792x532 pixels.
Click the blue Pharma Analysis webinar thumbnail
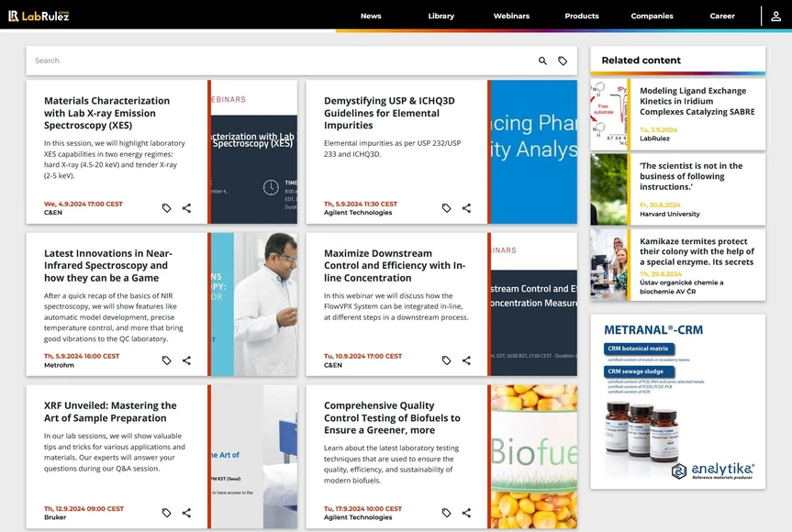click(534, 152)
